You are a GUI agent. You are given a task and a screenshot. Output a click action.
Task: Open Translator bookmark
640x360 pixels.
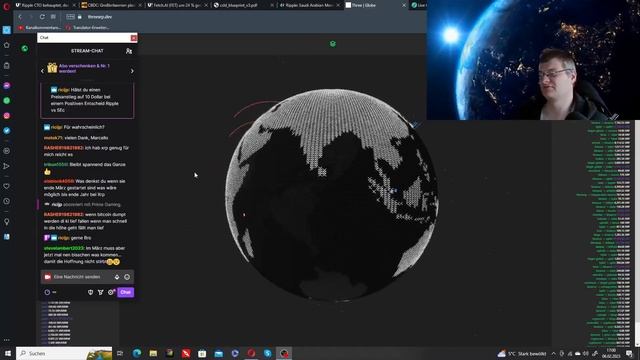(x=87, y=28)
